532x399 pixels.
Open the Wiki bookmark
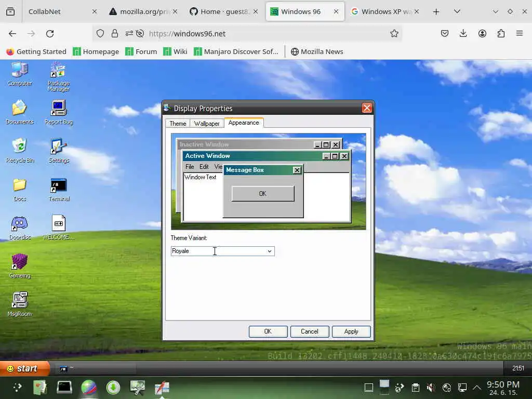coord(175,51)
